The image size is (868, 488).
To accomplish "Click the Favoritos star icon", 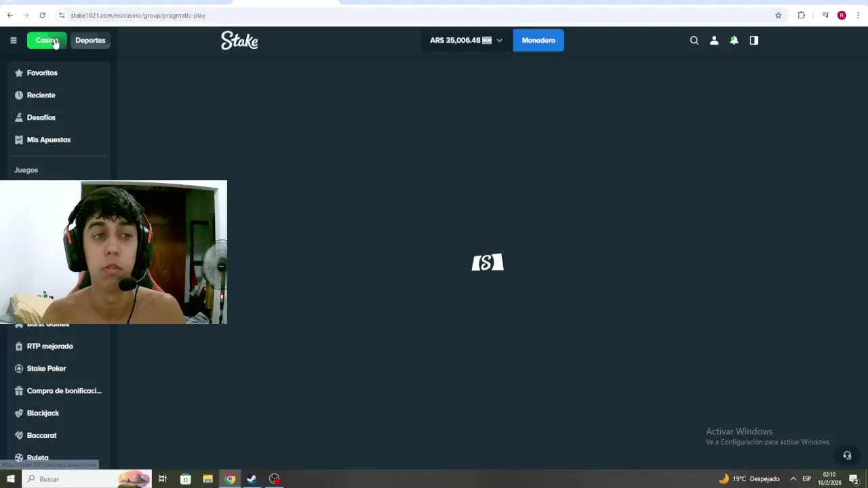I will tap(19, 73).
